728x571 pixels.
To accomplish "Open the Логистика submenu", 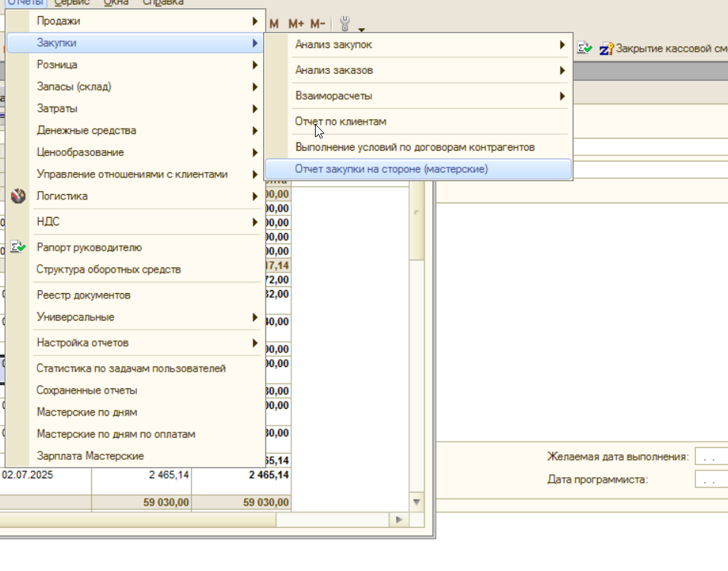I will click(135, 196).
